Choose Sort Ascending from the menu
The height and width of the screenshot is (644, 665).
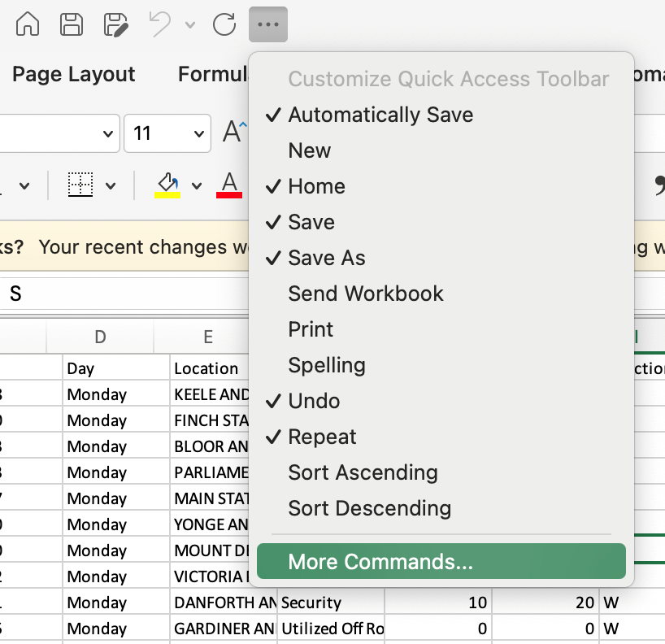point(363,472)
